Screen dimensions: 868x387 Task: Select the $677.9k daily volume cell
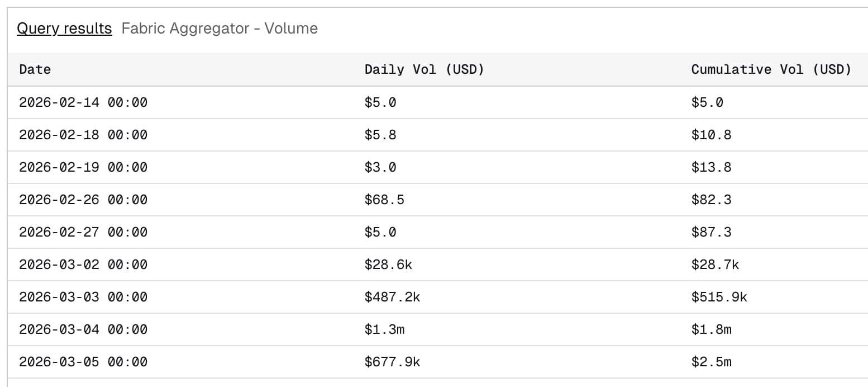[392, 362]
